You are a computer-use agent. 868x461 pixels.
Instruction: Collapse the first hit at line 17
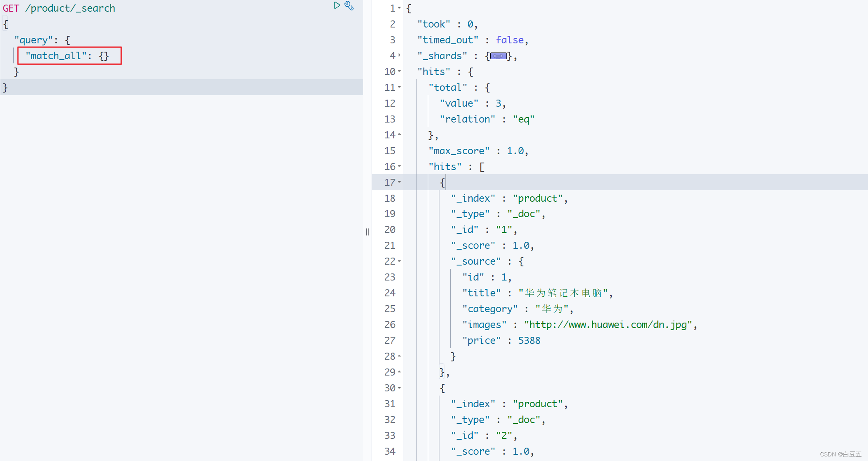point(399,182)
